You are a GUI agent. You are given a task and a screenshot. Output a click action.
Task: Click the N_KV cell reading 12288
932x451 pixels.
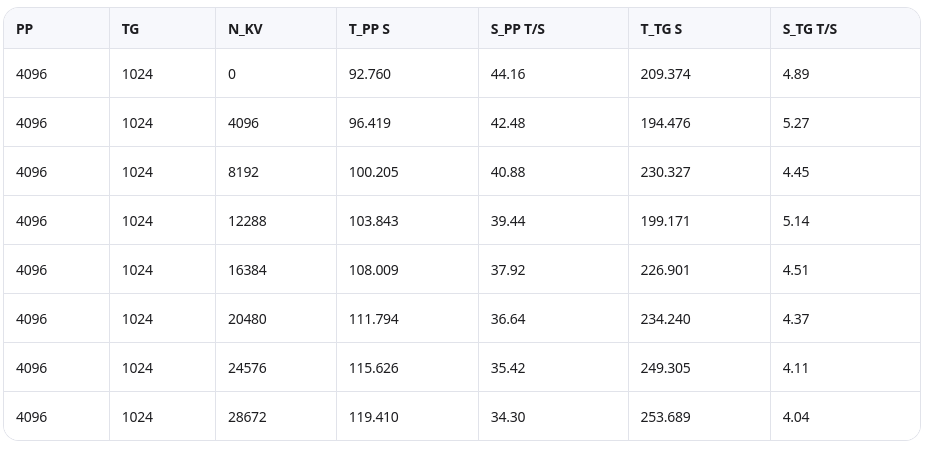click(x=247, y=221)
